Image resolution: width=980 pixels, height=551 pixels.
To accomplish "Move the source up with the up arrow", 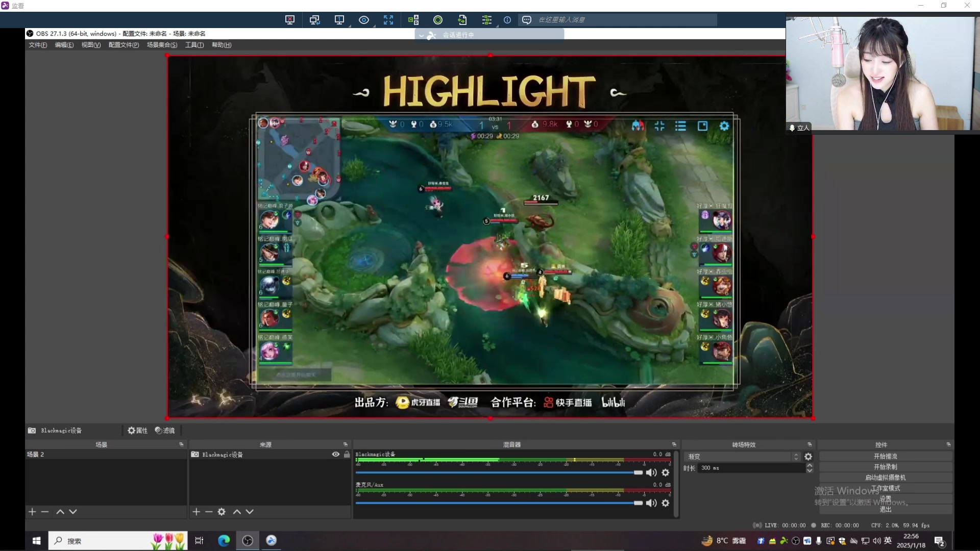I will [x=237, y=512].
